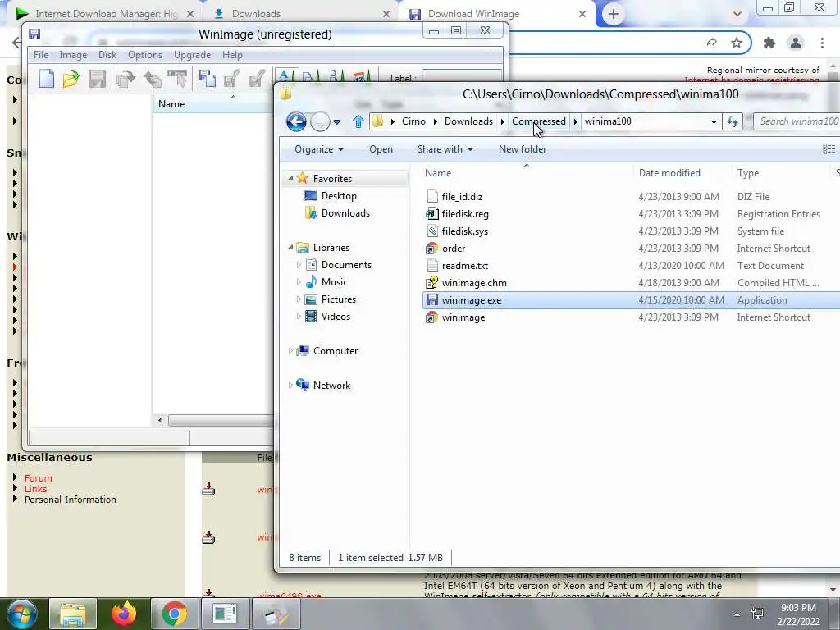Show hidden system tray icons

(x=737, y=614)
